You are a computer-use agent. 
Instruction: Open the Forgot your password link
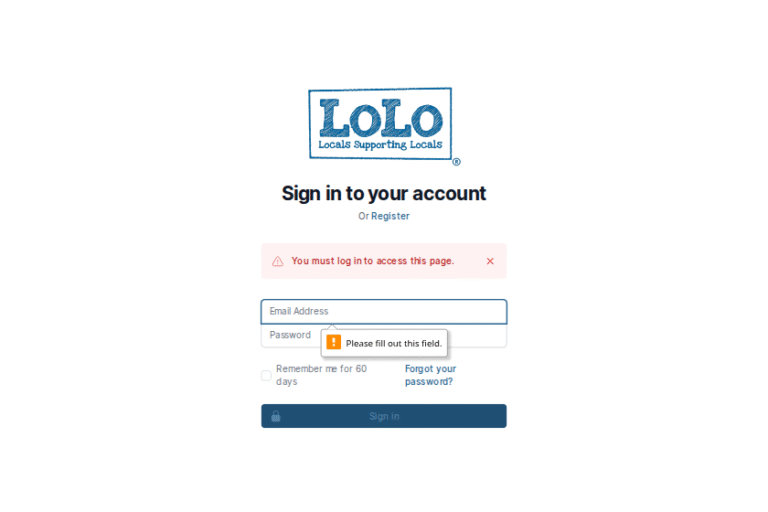point(430,375)
